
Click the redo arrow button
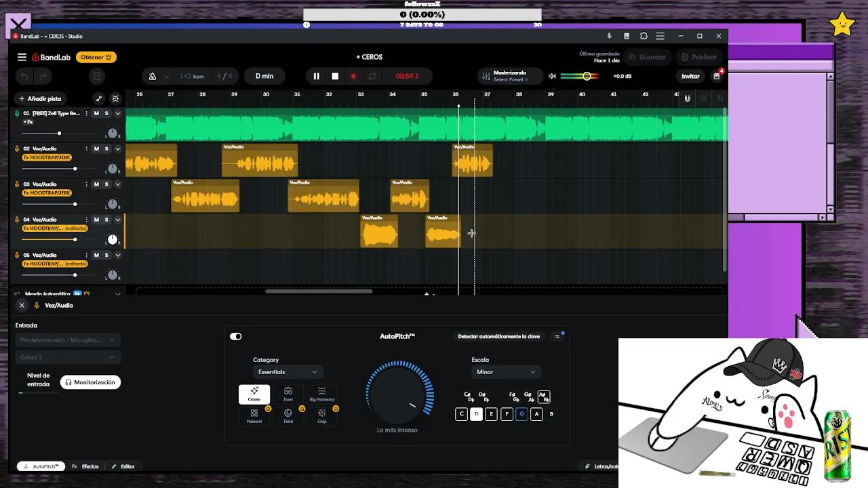(x=43, y=77)
